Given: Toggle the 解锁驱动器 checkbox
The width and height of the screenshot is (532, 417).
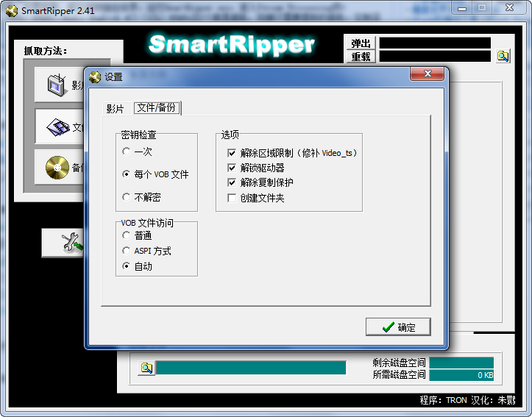Looking at the screenshot, I should 232,168.
